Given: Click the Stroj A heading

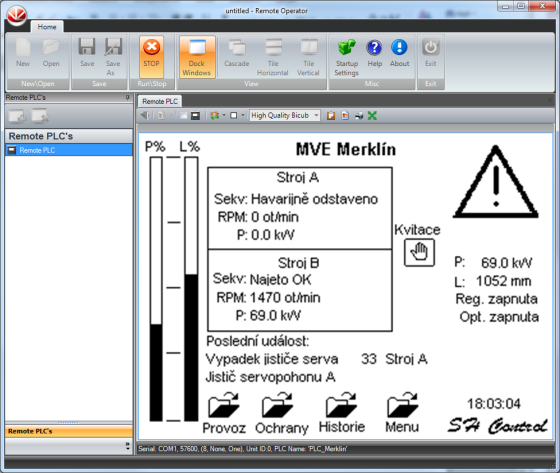Looking at the screenshot, I should pyautogui.click(x=298, y=177).
